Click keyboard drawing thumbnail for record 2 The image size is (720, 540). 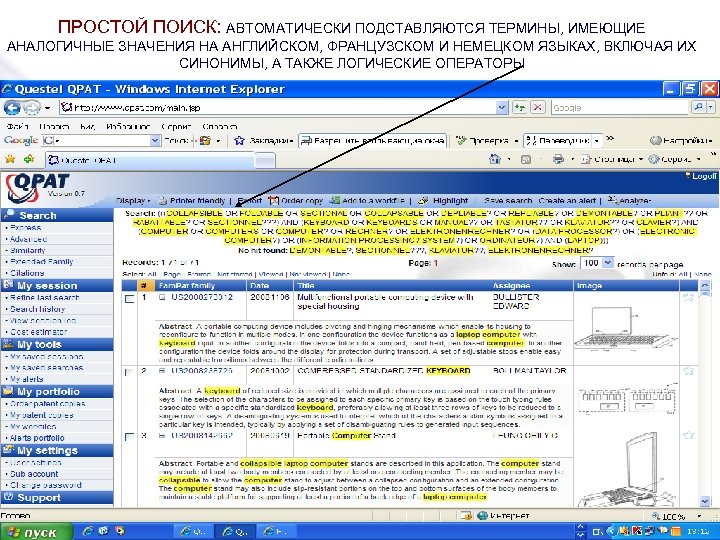point(626,399)
